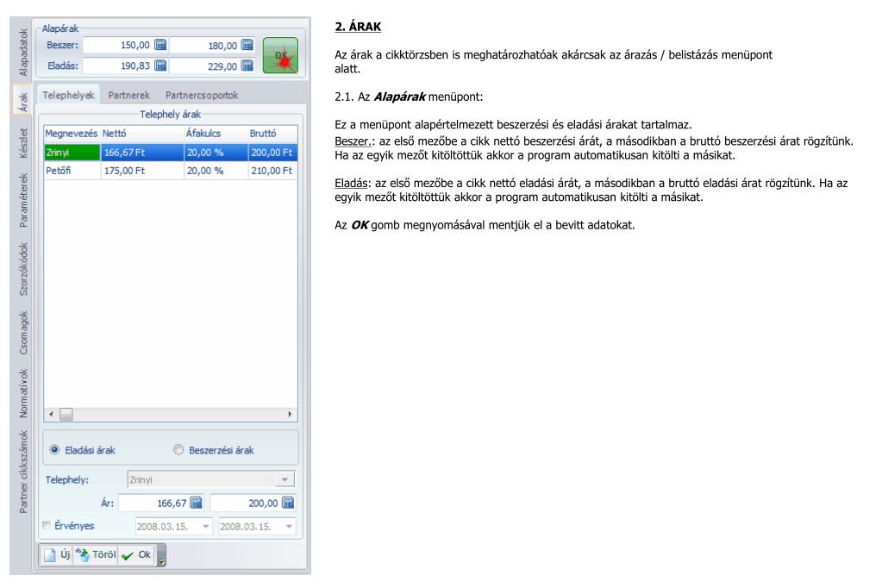Click the Beszer net price field 150,00
Screen dimensions: 882x588
118,45
